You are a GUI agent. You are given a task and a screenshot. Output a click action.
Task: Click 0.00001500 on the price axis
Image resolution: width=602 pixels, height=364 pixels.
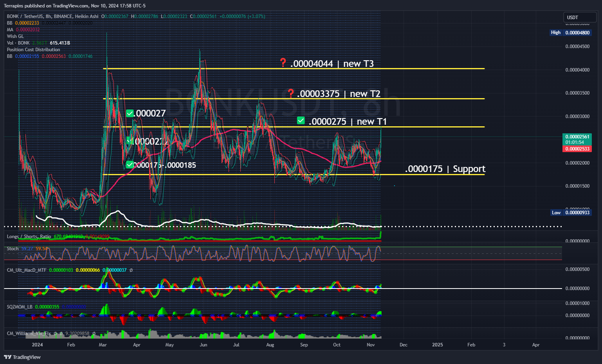point(577,186)
